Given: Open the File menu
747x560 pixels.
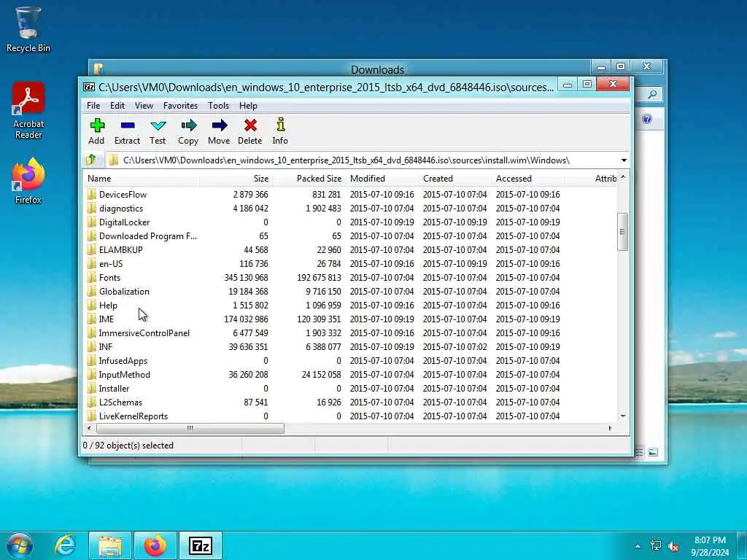Looking at the screenshot, I should coord(93,106).
